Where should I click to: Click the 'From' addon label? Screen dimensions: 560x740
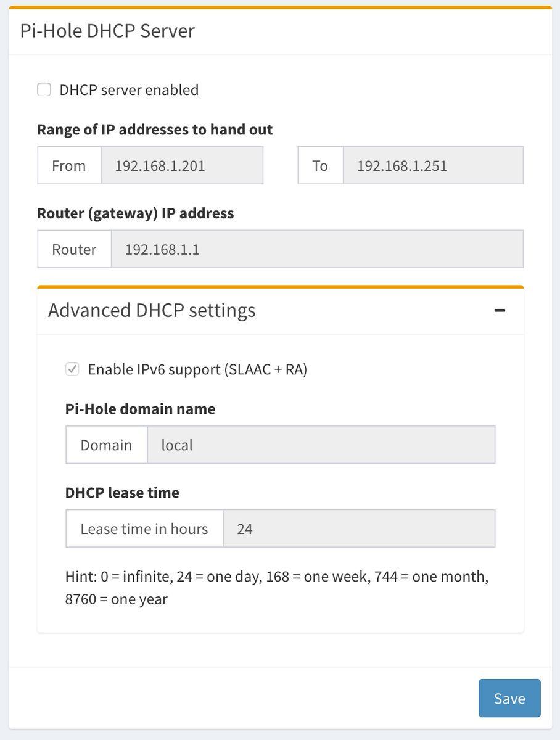click(69, 165)
